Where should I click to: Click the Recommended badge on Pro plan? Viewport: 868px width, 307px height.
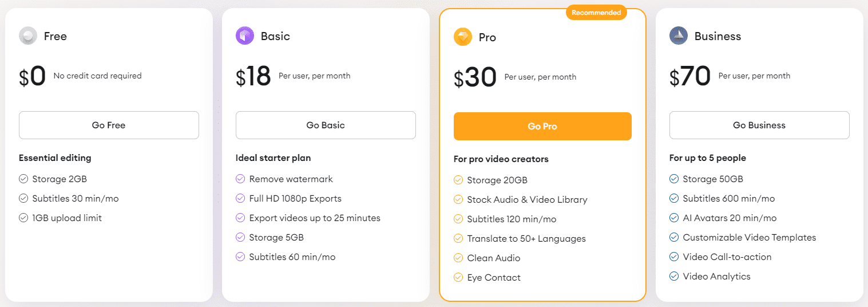coord(596,13)
